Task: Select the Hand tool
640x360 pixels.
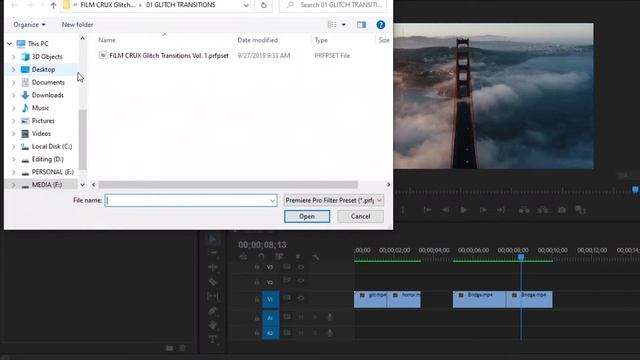Action: point(213,325)
